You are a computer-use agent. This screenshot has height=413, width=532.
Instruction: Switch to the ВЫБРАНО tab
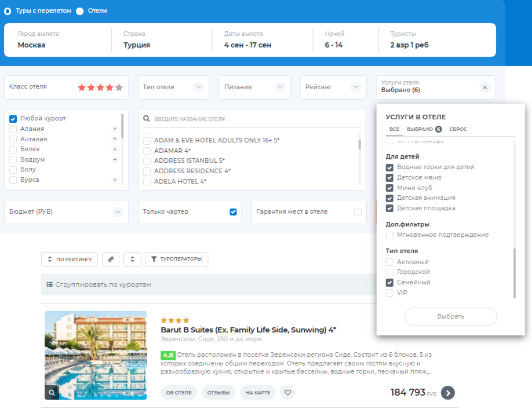point(424,129)
